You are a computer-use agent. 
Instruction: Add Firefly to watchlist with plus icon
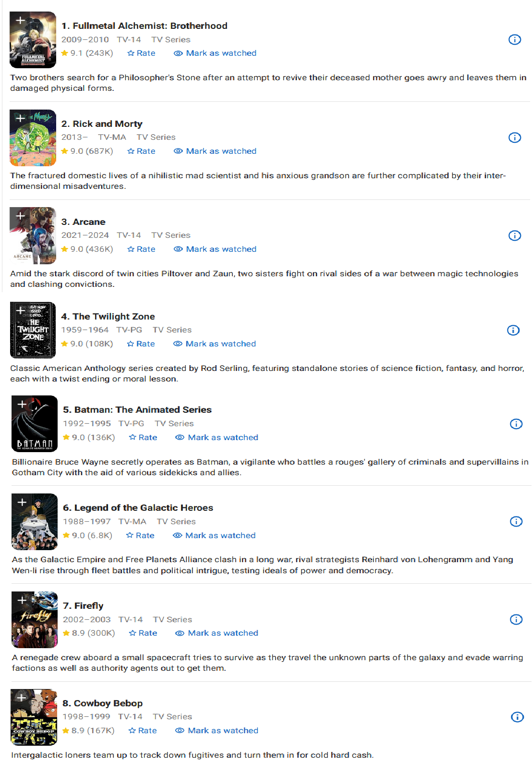point(22,600)
